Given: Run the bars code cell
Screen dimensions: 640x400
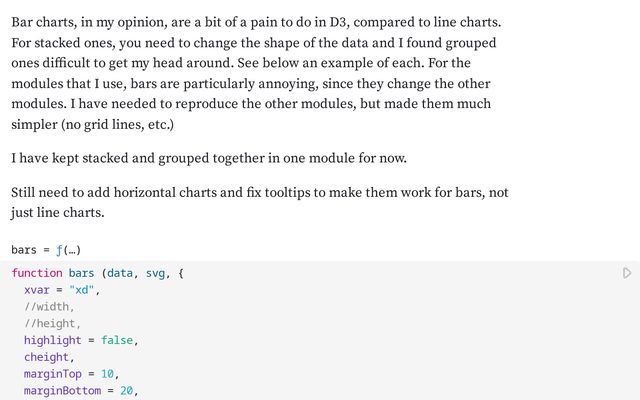Looking at the screenshot, I should click(x=626, y=273).
